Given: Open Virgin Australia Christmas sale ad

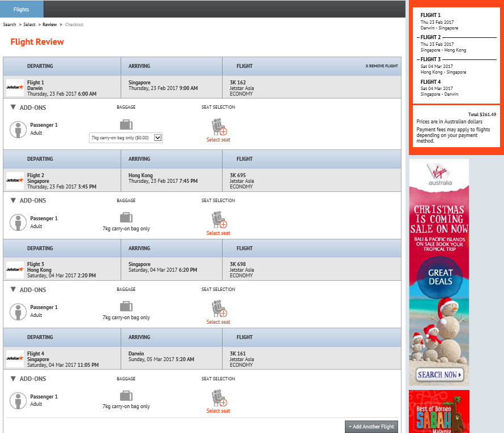Looking at the screenshot, I should click(x=439, y=272).
